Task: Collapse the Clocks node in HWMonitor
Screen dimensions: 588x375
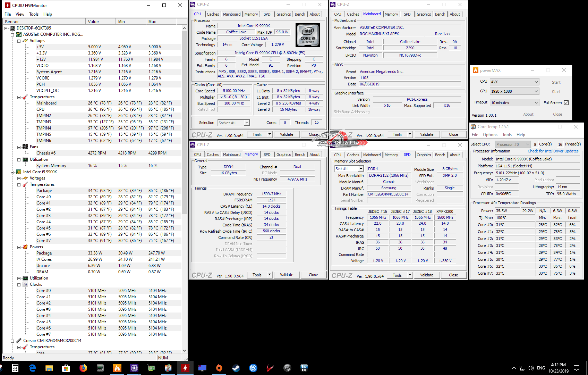Action: [19, 285]
